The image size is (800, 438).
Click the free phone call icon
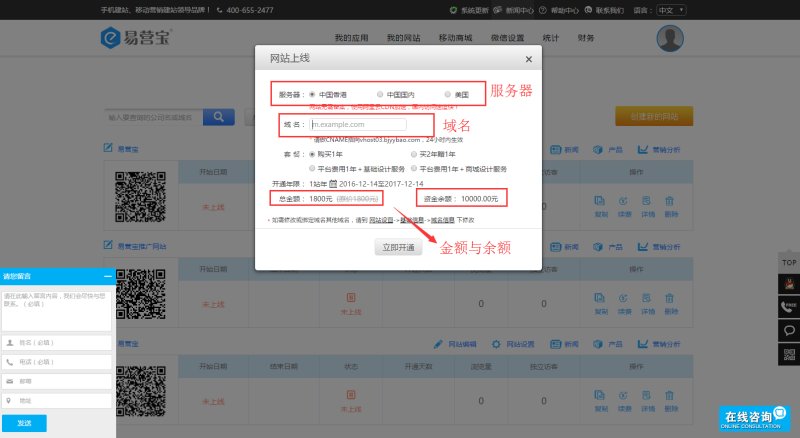point(788,305)
